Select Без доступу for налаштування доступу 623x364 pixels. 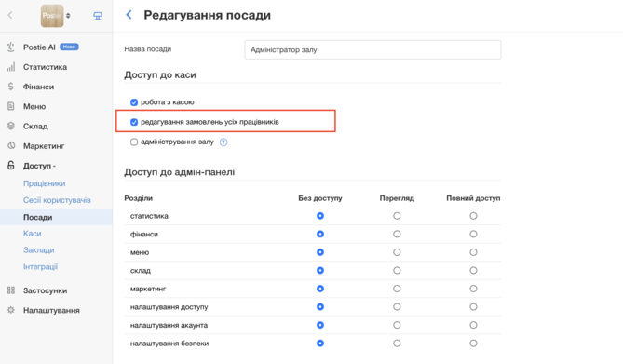(x=320, y=307)
